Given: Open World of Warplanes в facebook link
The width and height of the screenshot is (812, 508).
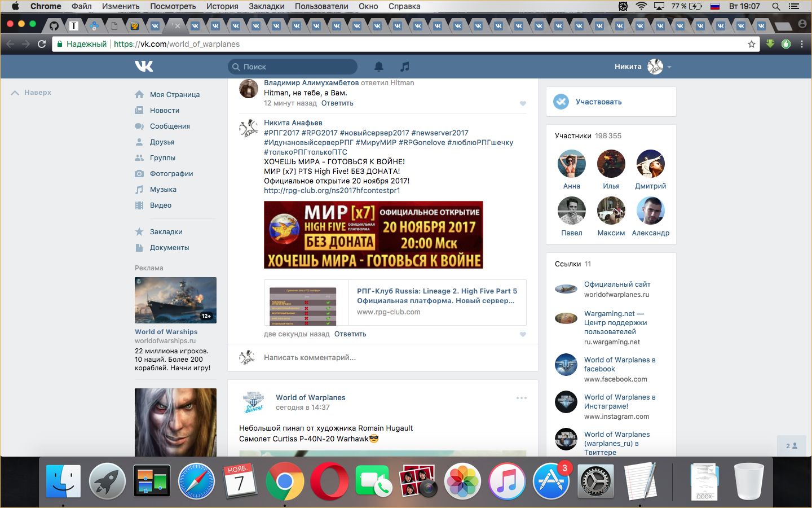Looking at the screenshot, I should coord(620,365).
